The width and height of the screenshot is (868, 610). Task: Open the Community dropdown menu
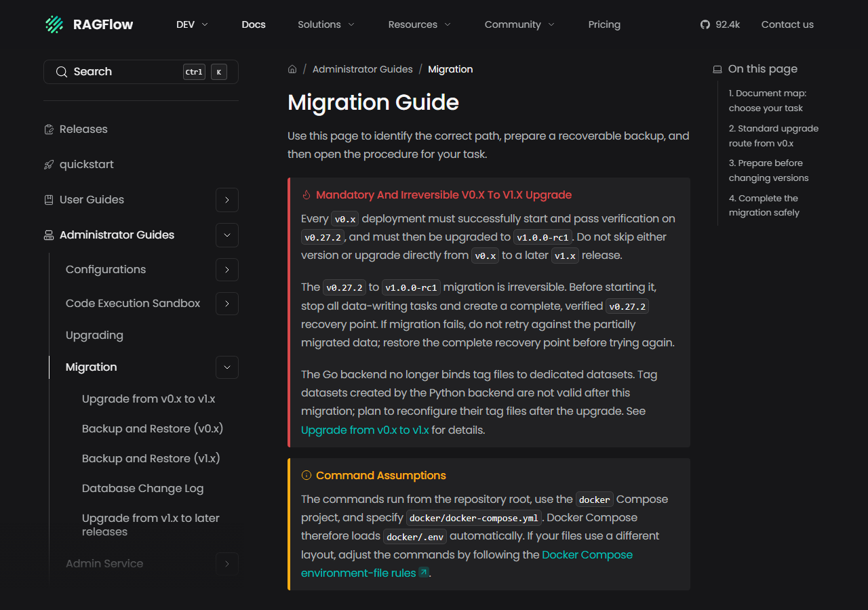coord(520,24)
